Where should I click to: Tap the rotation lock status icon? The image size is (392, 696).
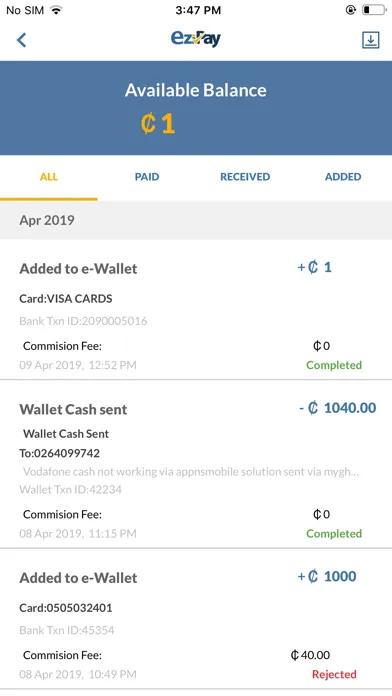(351, 10)
